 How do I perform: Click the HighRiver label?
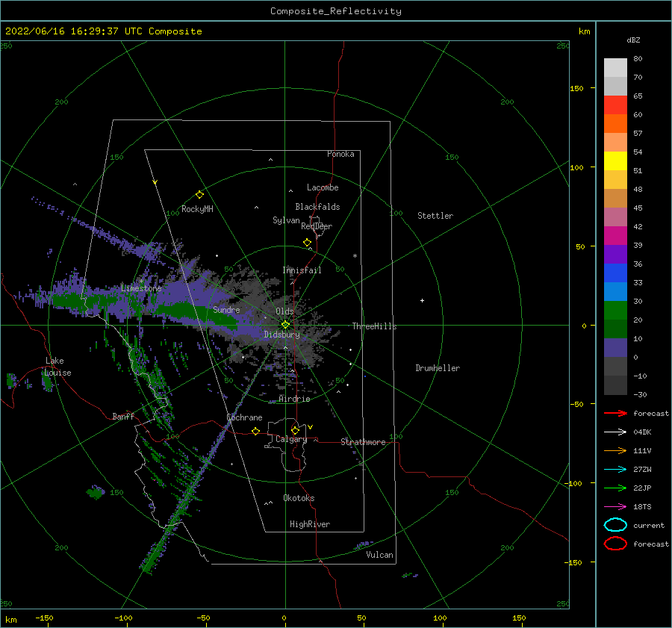(x=310, y=524)
